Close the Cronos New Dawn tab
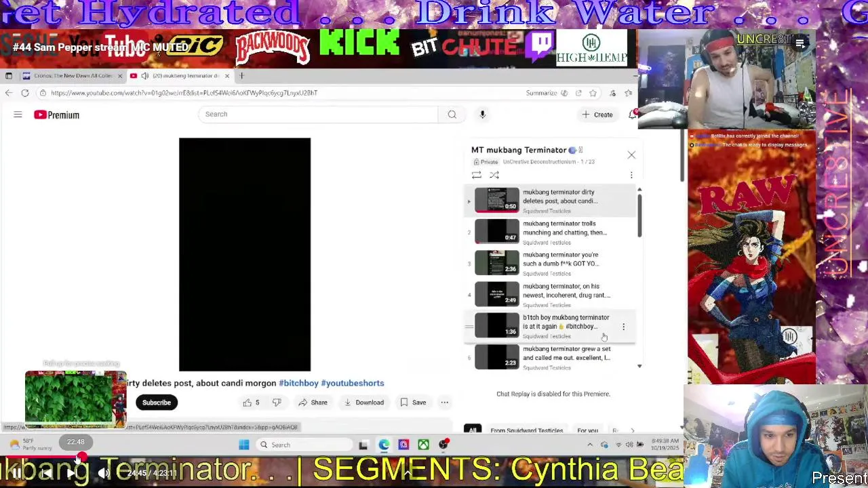This screenshot has width=868, height=488. point(120,76)
